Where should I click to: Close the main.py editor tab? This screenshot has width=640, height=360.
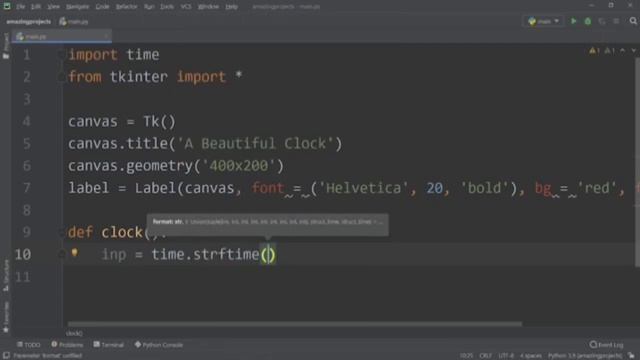pyautogui.click(x=106, y=37)
